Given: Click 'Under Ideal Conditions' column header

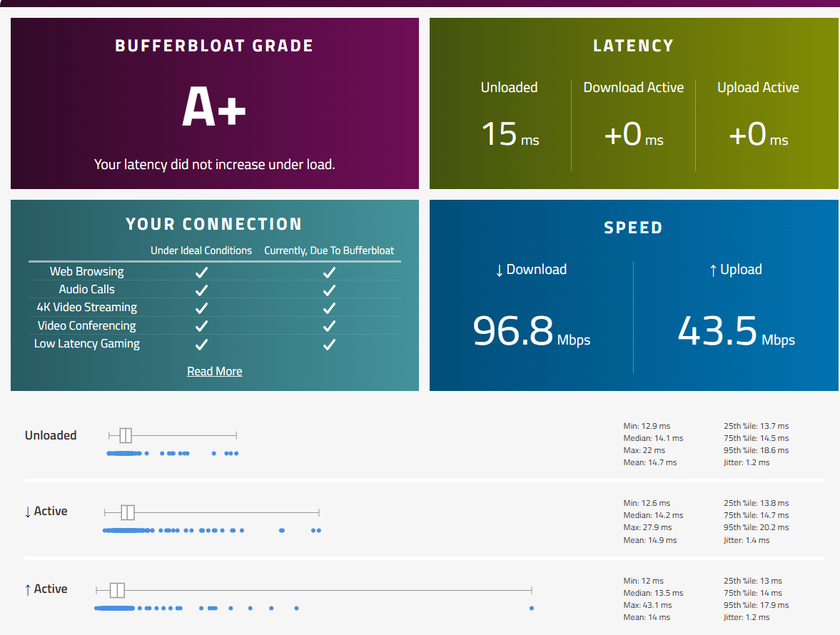Looking at the screenshot, I should 201,250.
